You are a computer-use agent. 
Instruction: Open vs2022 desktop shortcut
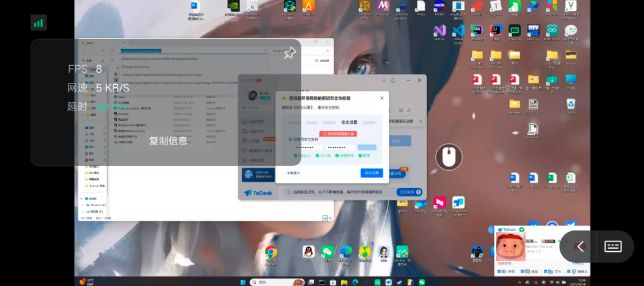pos(440,33)
